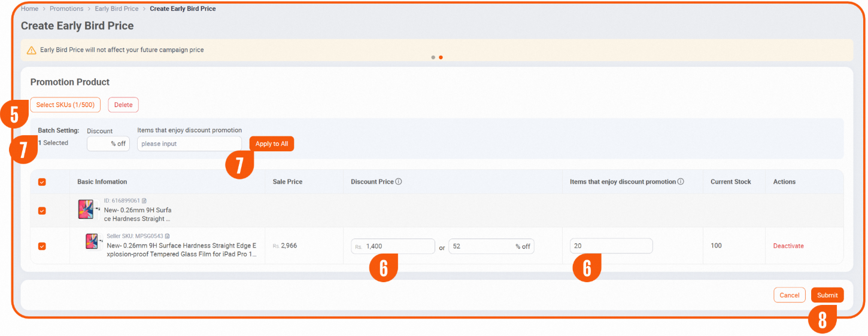The width and height of the screenshot is (868, 336).
Task: Click the Apply to All button
Action: (x=272, y=143)
